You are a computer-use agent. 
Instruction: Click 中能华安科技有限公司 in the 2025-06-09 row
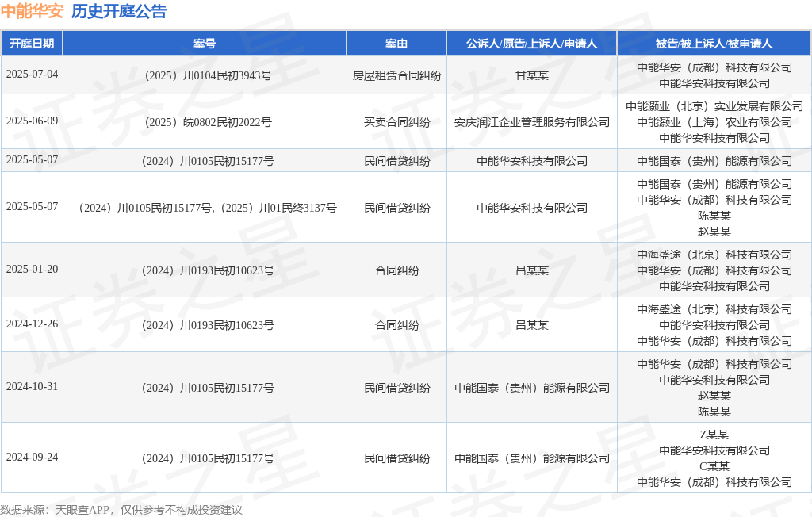click(x=714, y=138)
